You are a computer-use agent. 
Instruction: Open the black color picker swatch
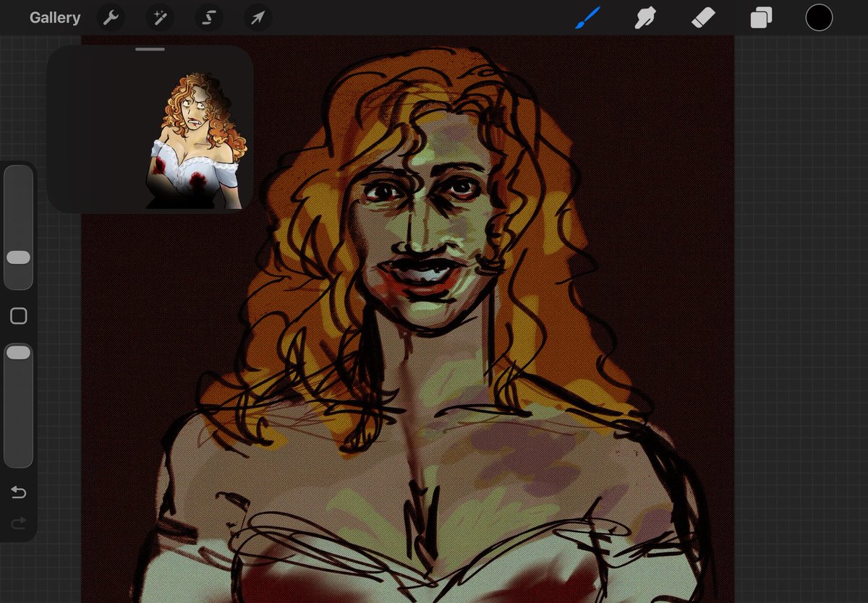tap(819, 18)
